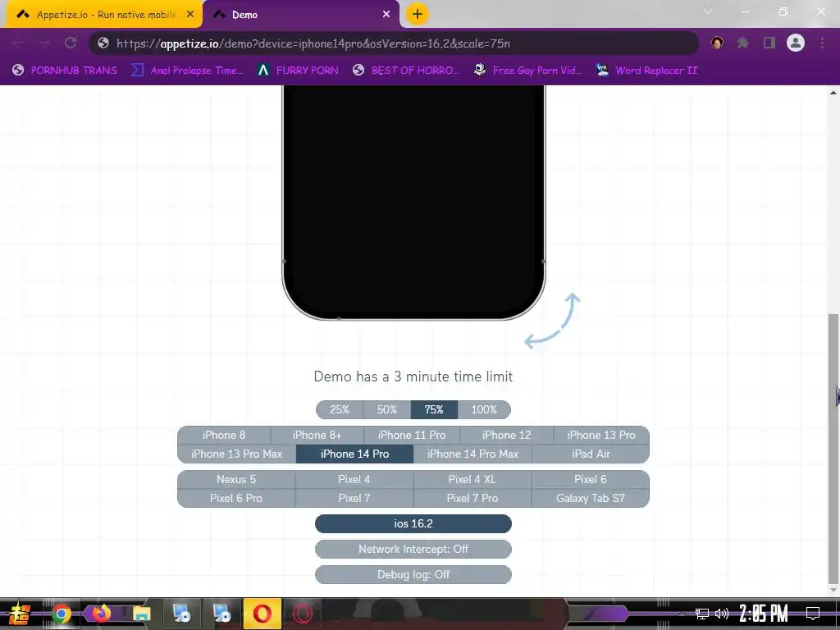Screen dimensions: 840x630
Task: Launch Firefox from the taskbar
Action: point(101,614)
